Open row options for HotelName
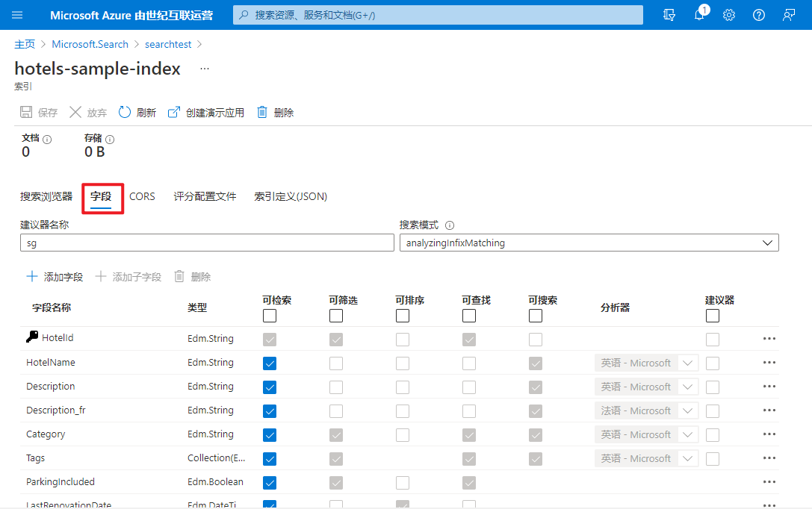Viewport: 812px width, 509px height. pyautogui.click(x=769, y=363)
